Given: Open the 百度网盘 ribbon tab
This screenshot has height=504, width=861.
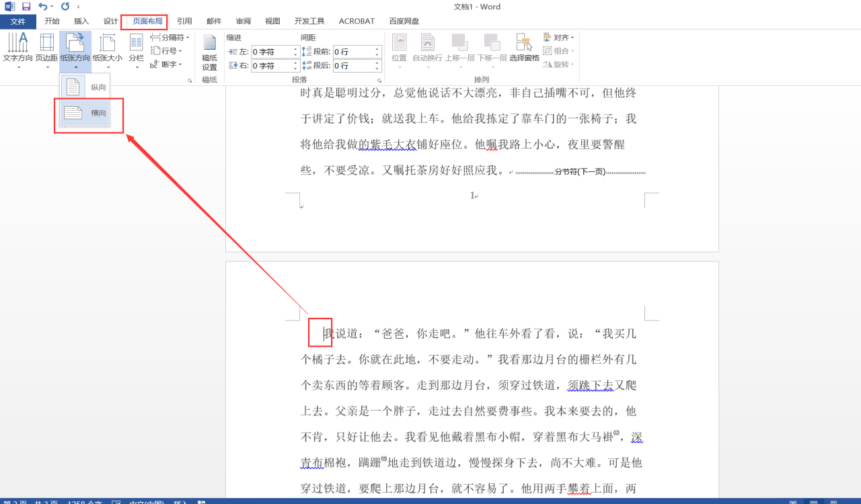Looking at the screenshot, I should (404, 22).
